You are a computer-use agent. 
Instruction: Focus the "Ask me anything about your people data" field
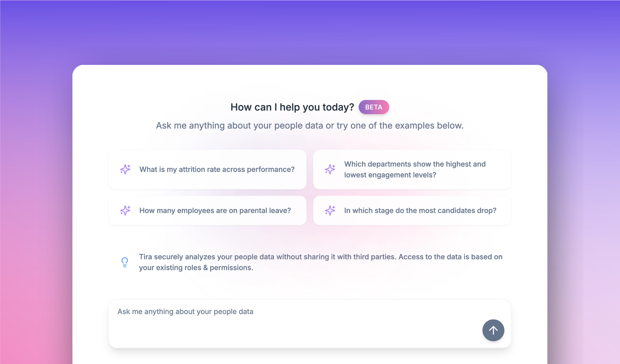294,323
